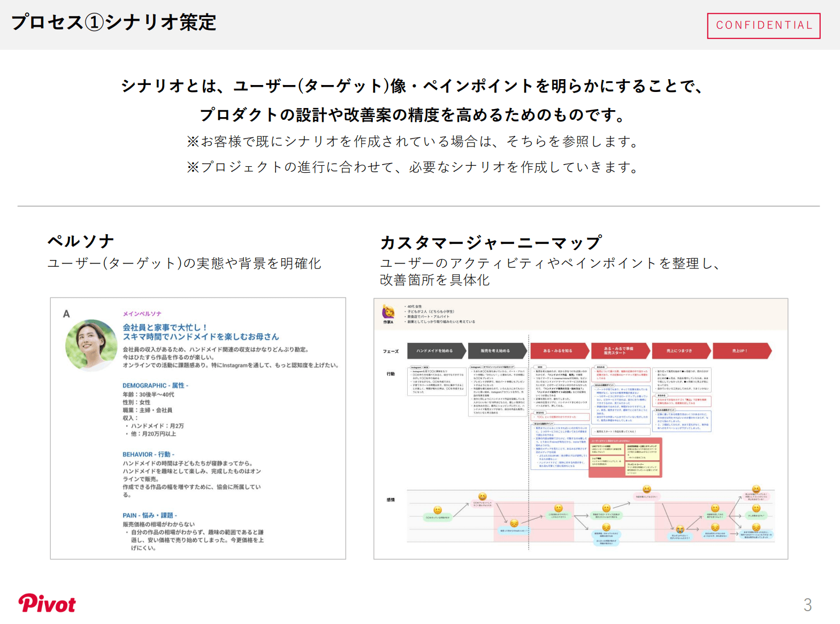Click the note starting ※プロジェクトの進行に合わせて
Viewport: 840px width, 624px height.
click(x=414, y=167)
